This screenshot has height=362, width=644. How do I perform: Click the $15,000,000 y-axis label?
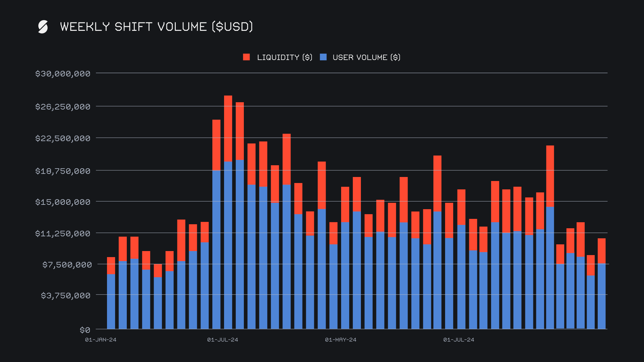pyautogui.click(x=63, y=202)
